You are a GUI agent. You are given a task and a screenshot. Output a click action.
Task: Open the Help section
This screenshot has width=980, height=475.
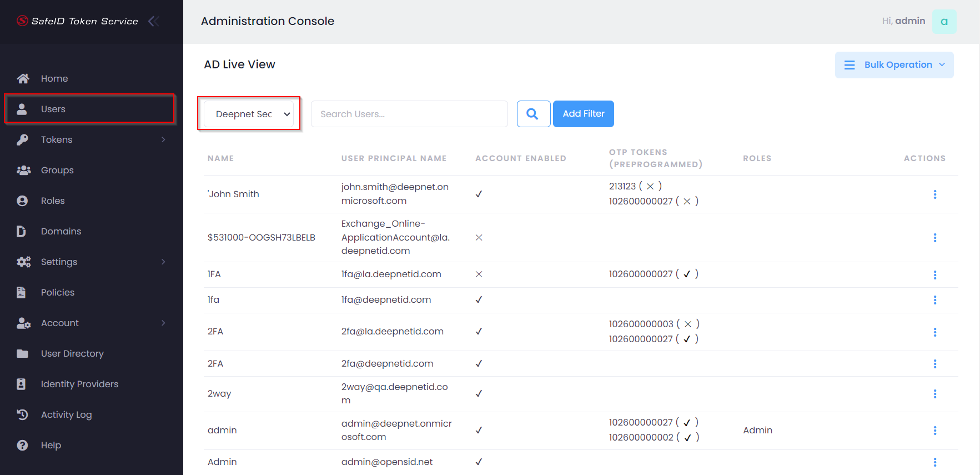point(51,445)
